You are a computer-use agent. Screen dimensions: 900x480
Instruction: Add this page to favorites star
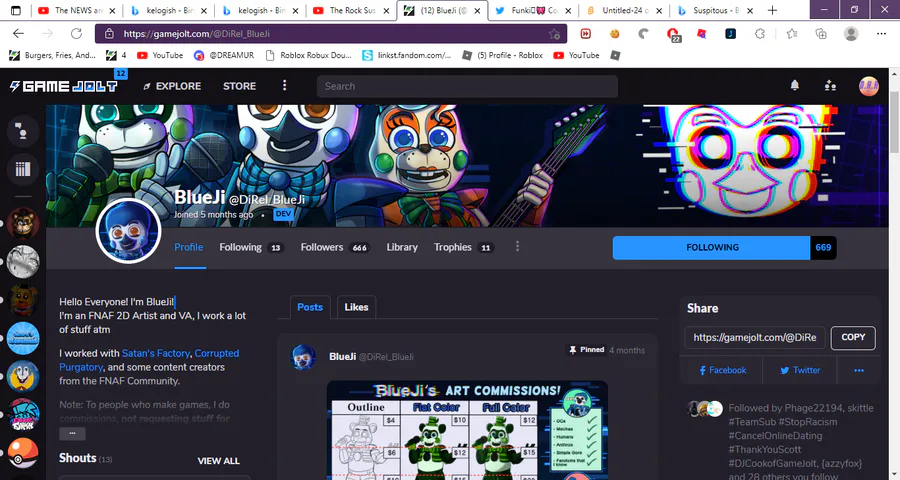coord(554,34)
